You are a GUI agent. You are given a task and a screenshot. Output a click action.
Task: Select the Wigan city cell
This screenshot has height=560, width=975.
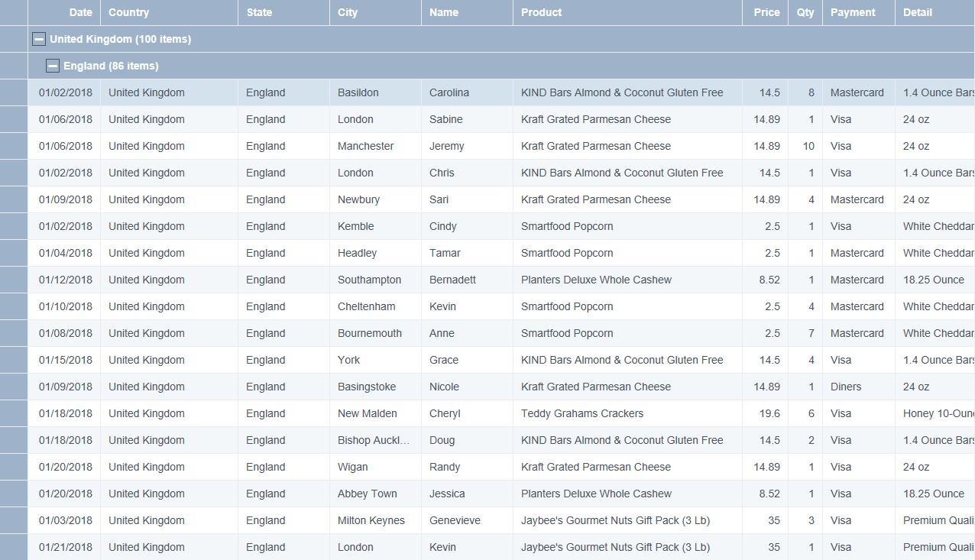pos(375,467)
